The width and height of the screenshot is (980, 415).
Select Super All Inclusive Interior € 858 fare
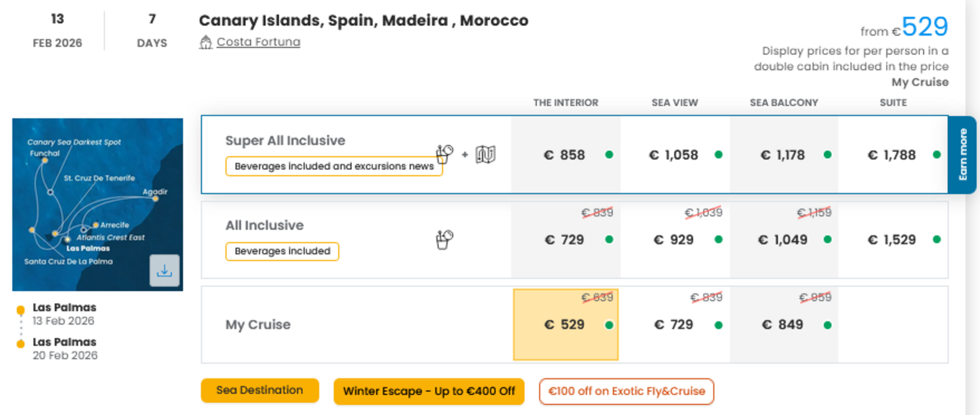coord(566,155)
